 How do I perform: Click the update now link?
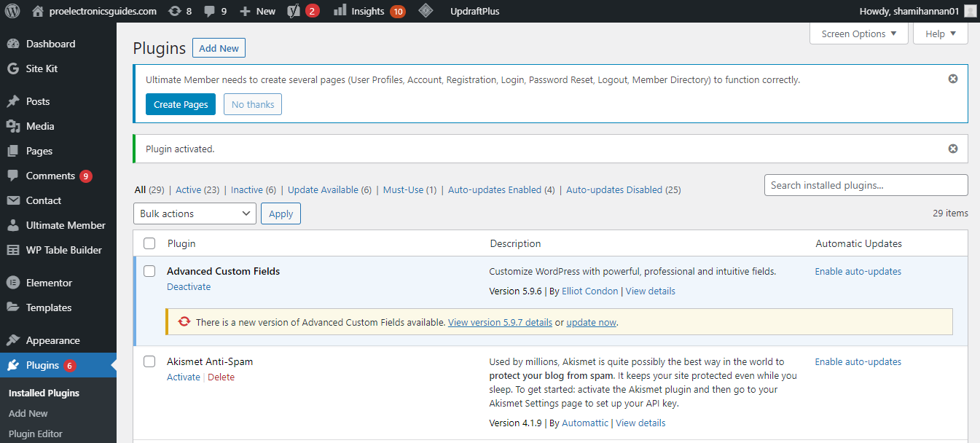coord(591,322)
